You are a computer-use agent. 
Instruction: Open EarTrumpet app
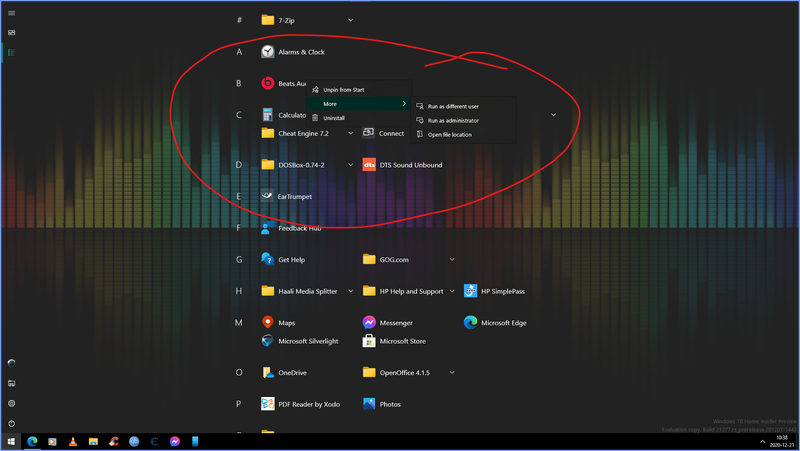pos(286,196)
